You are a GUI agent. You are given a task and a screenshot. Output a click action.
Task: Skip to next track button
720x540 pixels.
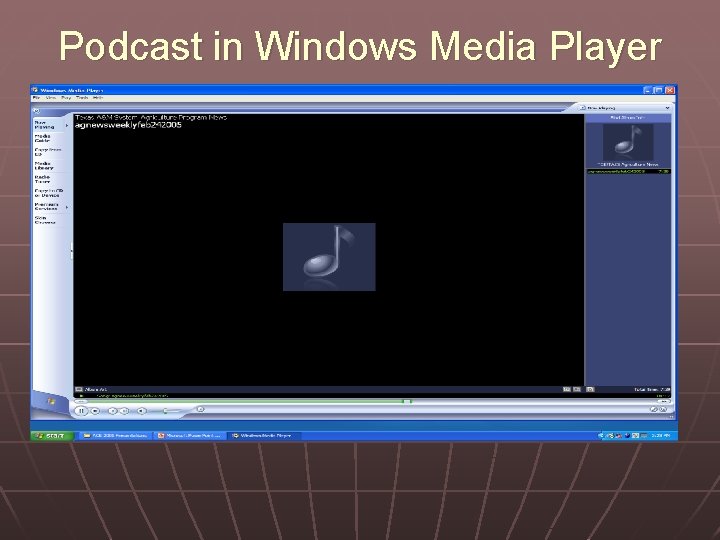124,411
